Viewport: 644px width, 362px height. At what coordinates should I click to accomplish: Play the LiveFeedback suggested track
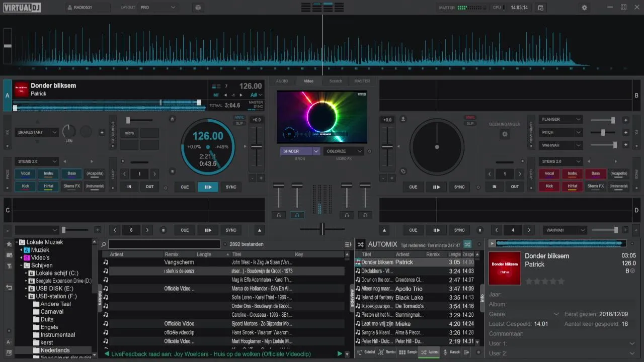(340, 354)
